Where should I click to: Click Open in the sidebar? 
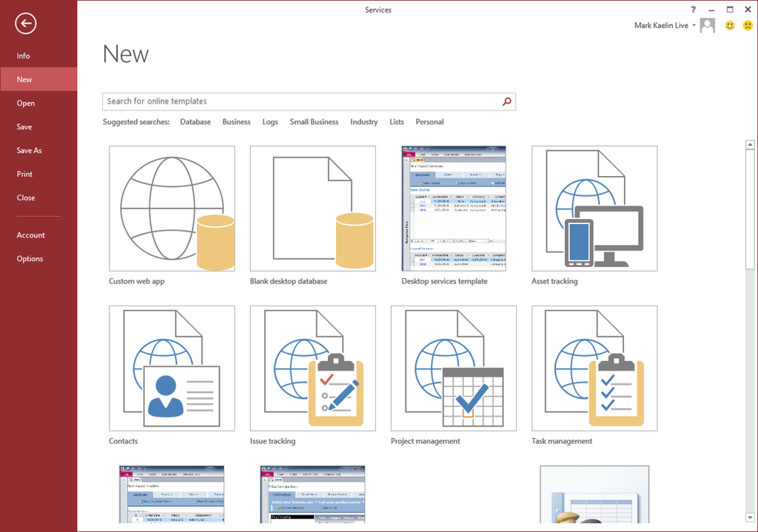coord(38,103)
